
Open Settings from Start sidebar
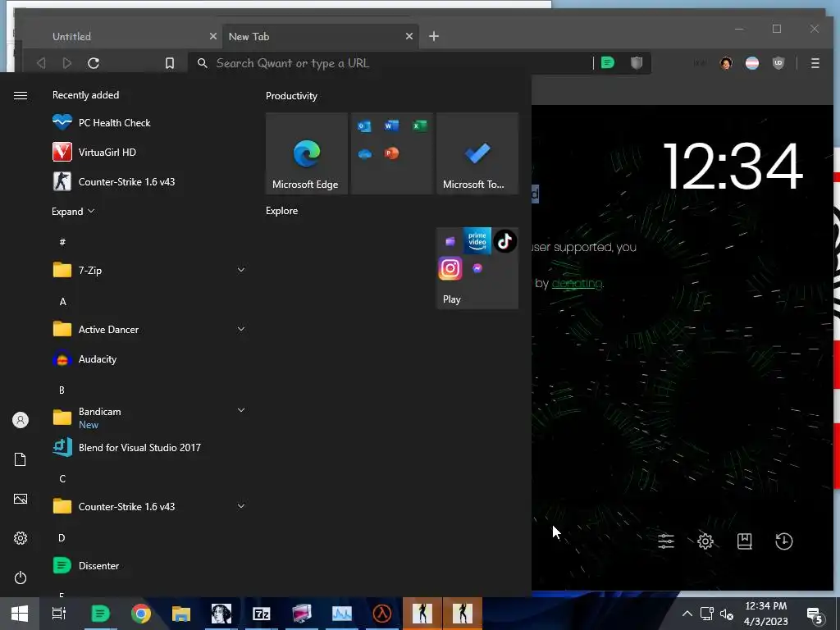[21, 538]
